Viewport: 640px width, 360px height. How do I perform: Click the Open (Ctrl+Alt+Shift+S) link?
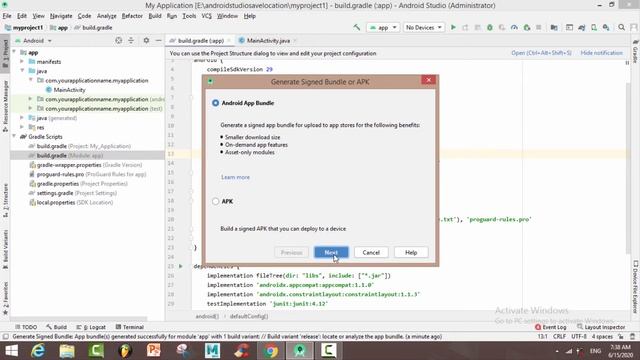541,53
